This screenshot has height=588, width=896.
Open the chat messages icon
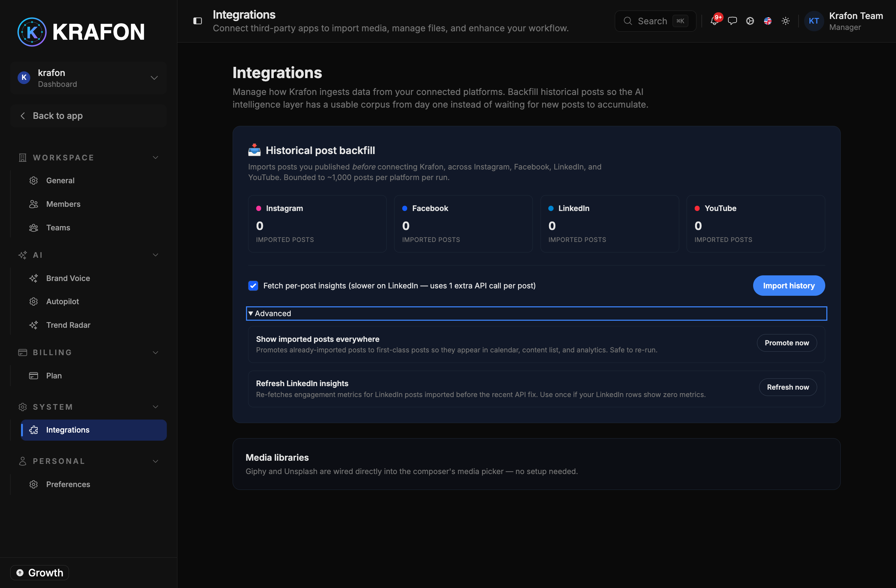pos(732,21)
